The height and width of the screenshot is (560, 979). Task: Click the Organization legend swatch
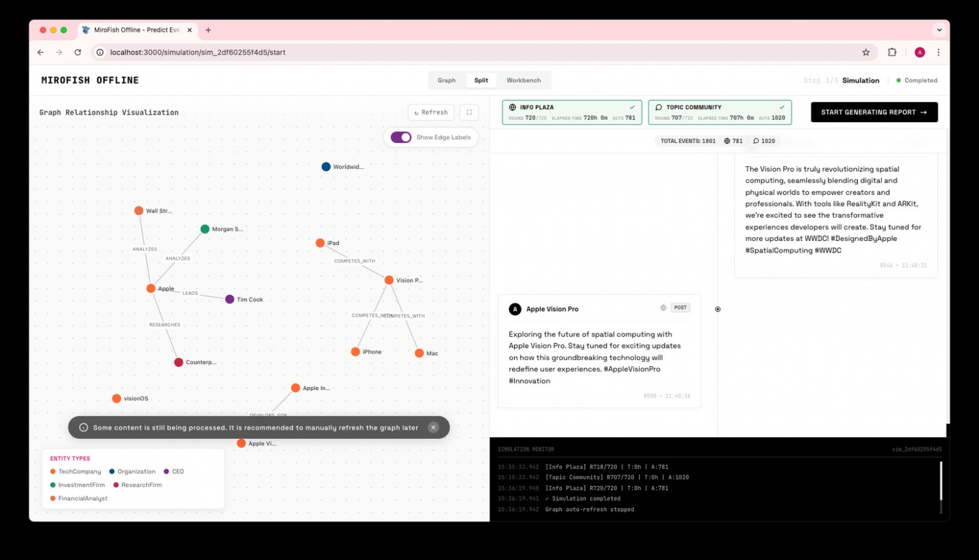pos(112,472)
